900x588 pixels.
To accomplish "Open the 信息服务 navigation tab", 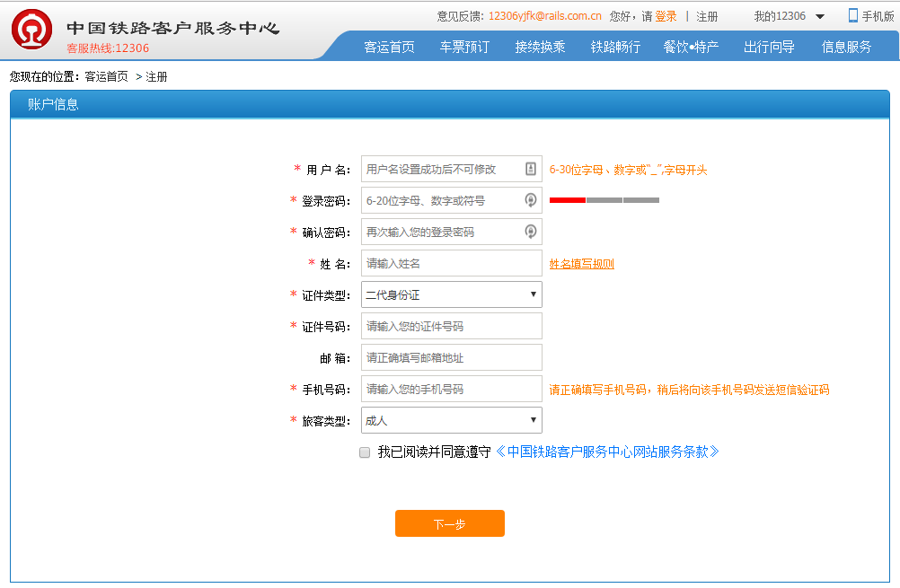I will tap(846, 47).
